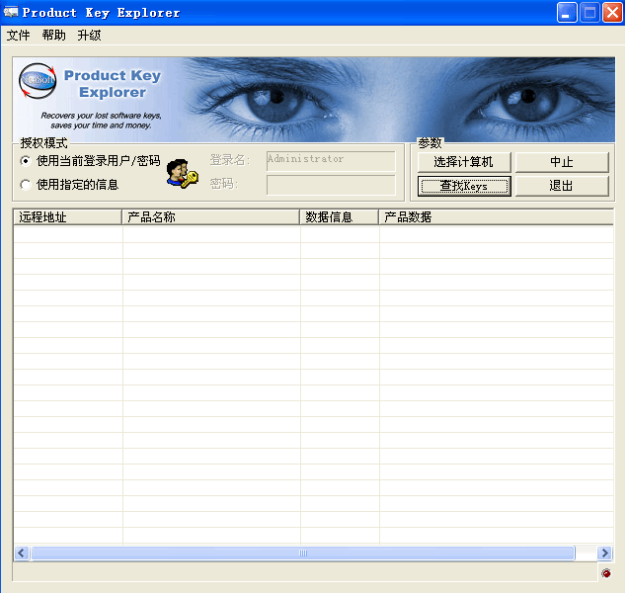The image size is (625, 593).
Task: Click the 中止 button
Action: tap(561, 162)
